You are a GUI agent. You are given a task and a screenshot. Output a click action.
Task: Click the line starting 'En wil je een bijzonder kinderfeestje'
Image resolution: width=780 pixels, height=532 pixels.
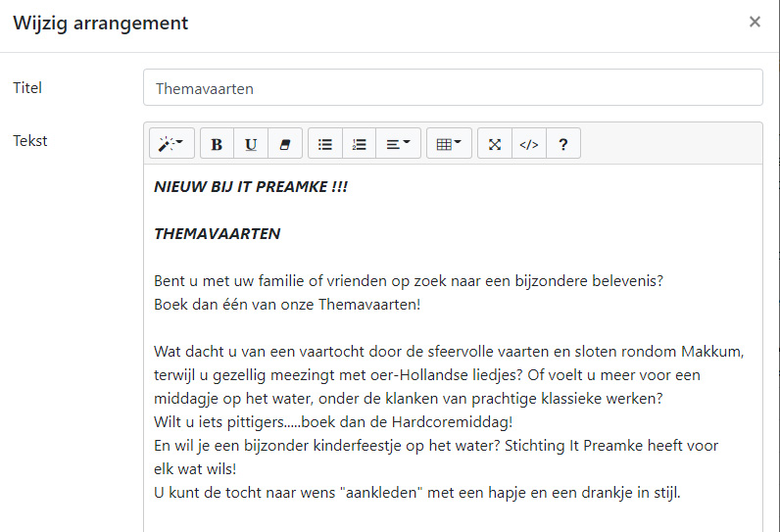tap(436, 446)
